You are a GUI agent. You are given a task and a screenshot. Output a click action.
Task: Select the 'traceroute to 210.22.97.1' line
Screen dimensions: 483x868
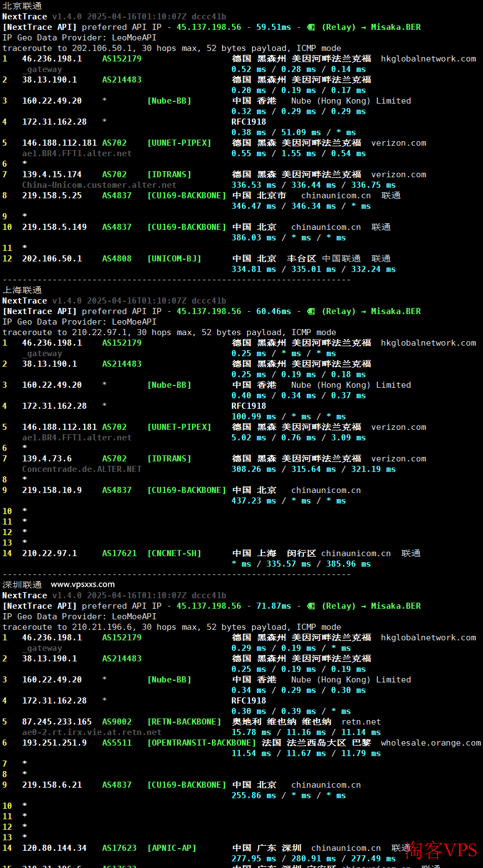[x=169, y=332]
